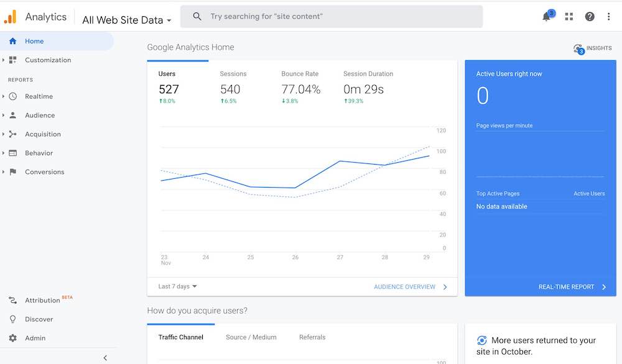Click the Home house icon
The height and width of the screenshot is (364, 622).
pos(12,41)
